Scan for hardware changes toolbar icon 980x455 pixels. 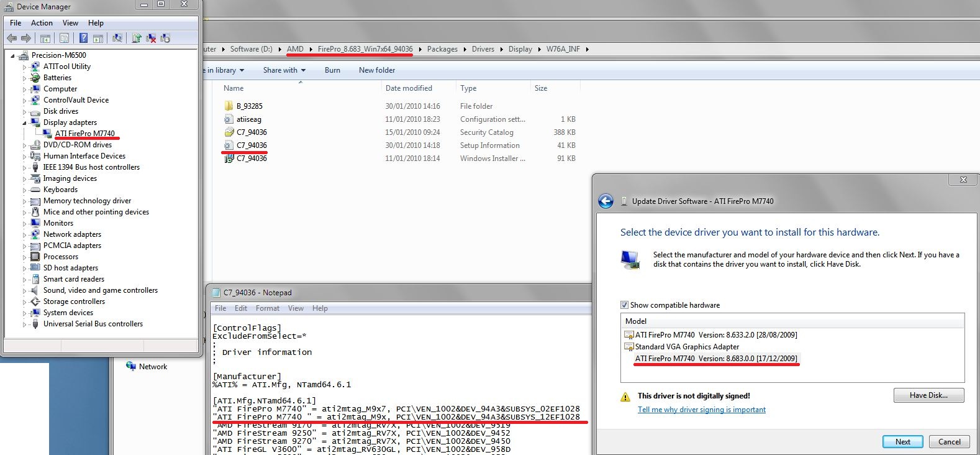117,39
